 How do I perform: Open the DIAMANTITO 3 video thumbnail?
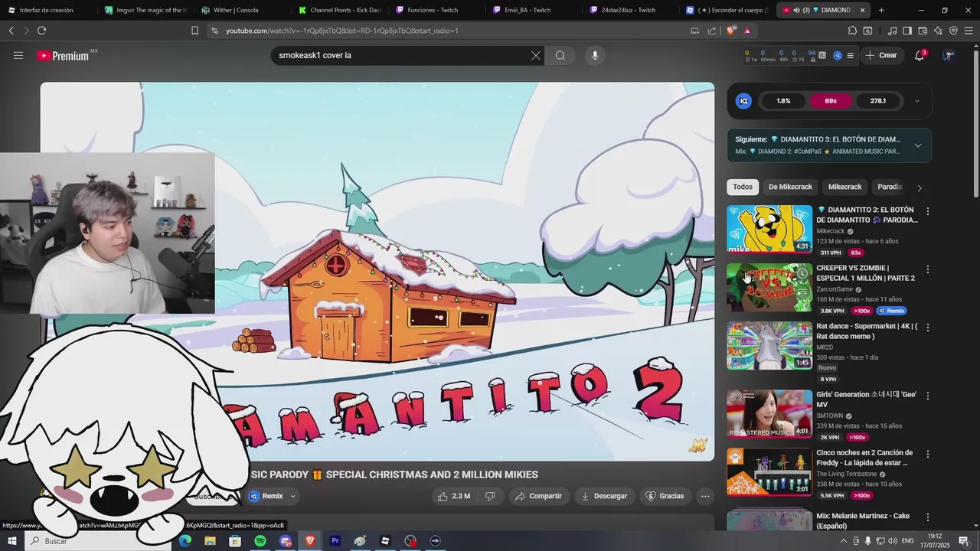coord(769,229)
